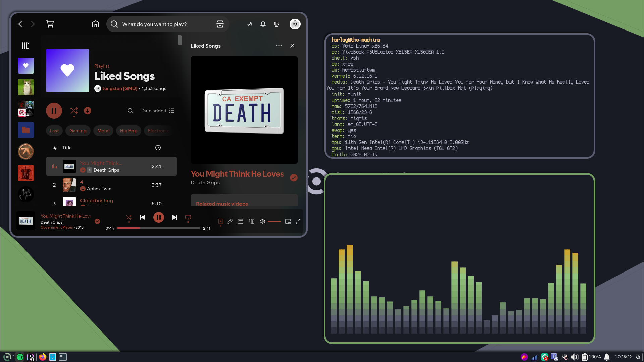Open the power menu in system tray

[638, 357]
